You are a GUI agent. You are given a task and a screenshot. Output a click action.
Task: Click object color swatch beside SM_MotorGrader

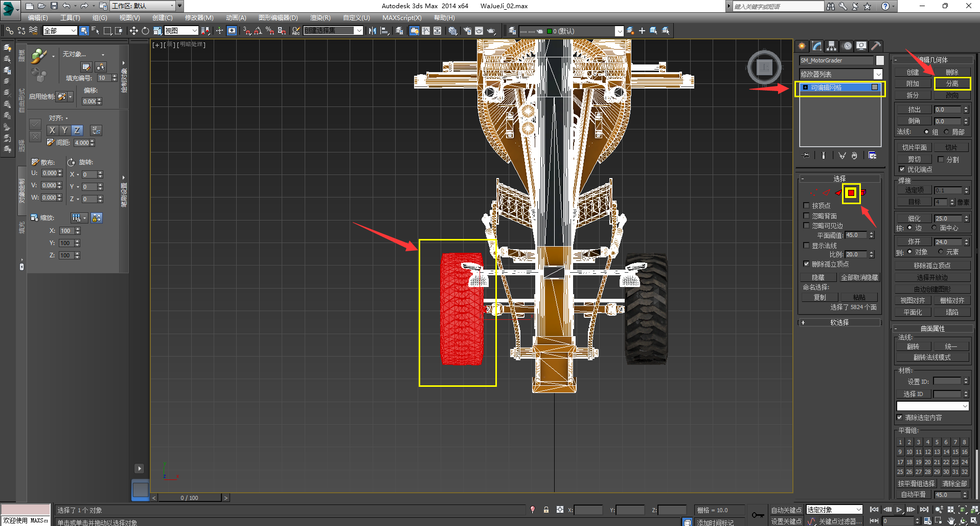point(880,60)
